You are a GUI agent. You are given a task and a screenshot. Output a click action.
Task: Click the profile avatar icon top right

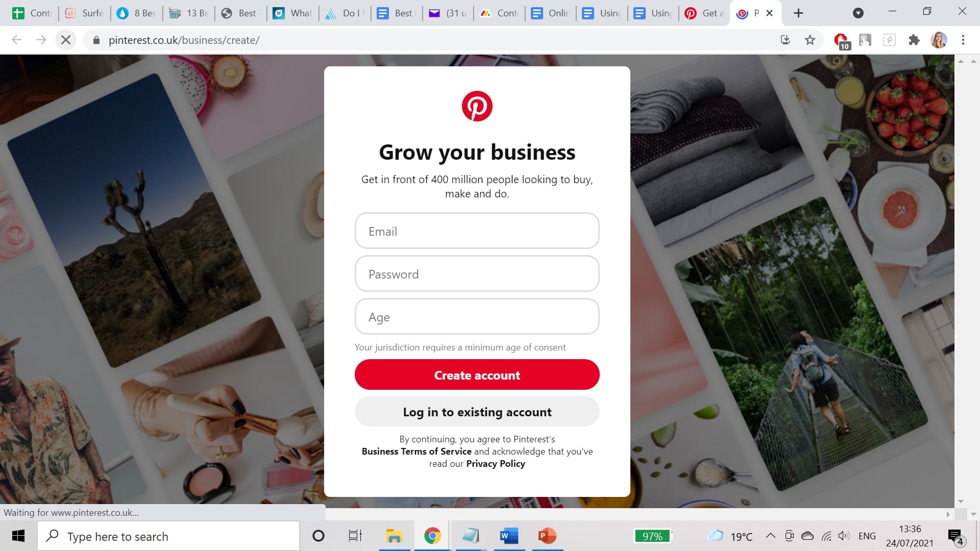[940, 40]
